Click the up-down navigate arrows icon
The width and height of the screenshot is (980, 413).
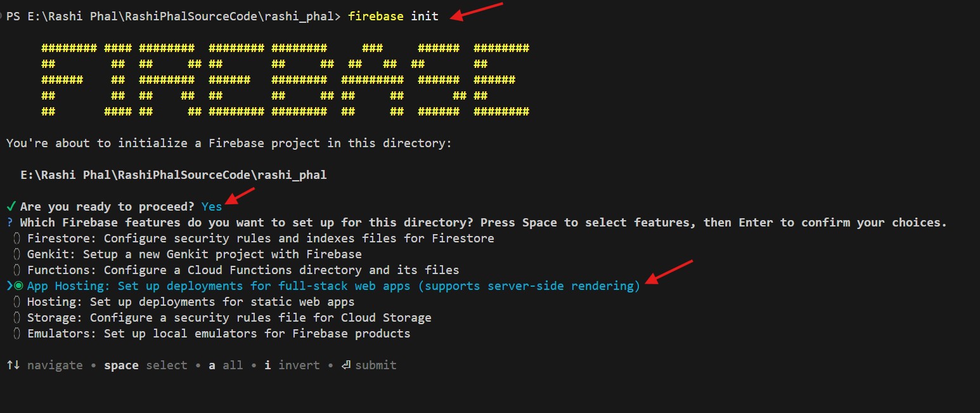tap(13, 365)
